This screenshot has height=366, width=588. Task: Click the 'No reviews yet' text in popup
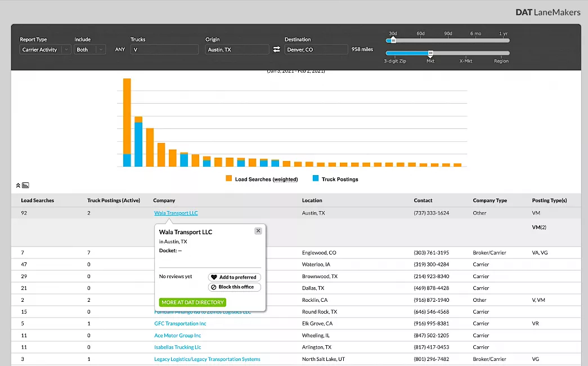click(175, 276)
